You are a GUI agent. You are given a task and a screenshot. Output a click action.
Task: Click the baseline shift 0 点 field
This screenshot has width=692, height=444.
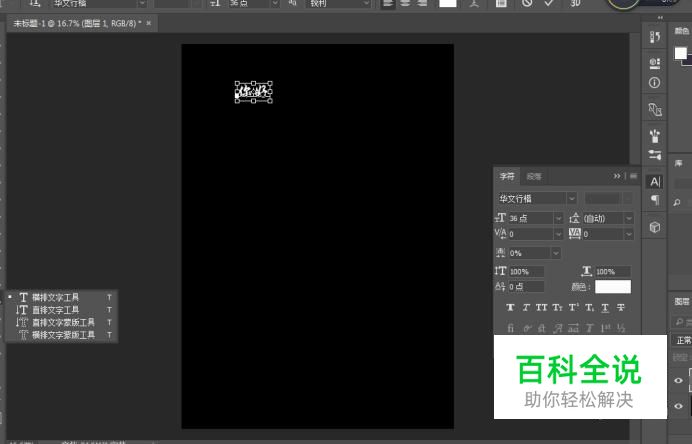point(526,287)
